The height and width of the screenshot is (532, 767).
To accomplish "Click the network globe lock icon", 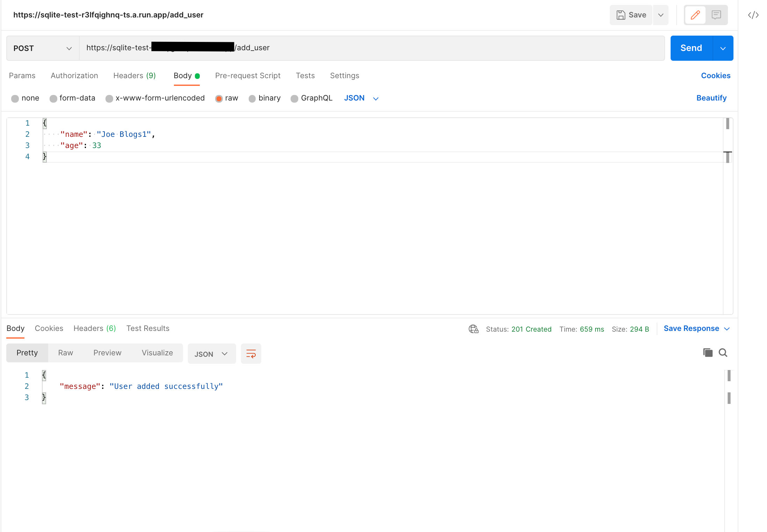I will 473,329.
